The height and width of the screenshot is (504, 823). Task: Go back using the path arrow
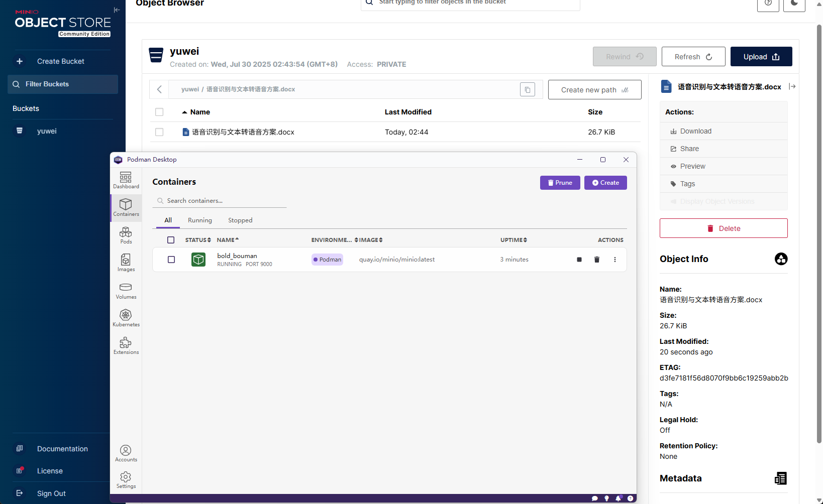coord(159,89)
